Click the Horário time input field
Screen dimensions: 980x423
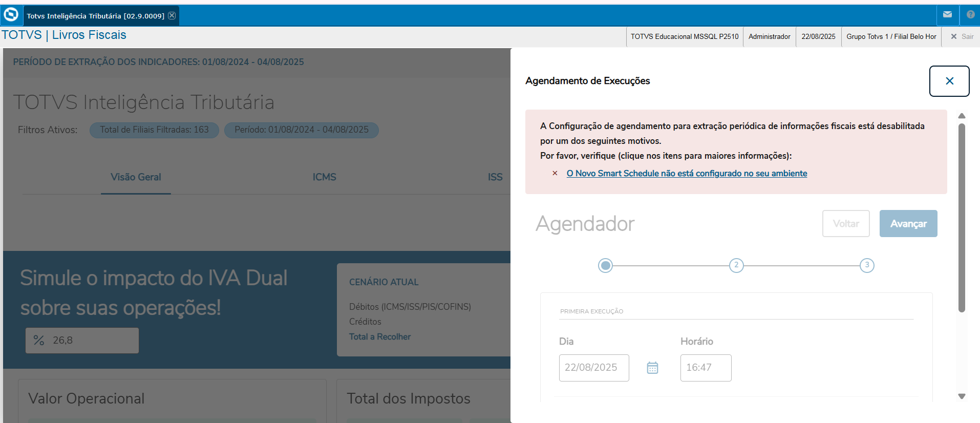point(706,368)
